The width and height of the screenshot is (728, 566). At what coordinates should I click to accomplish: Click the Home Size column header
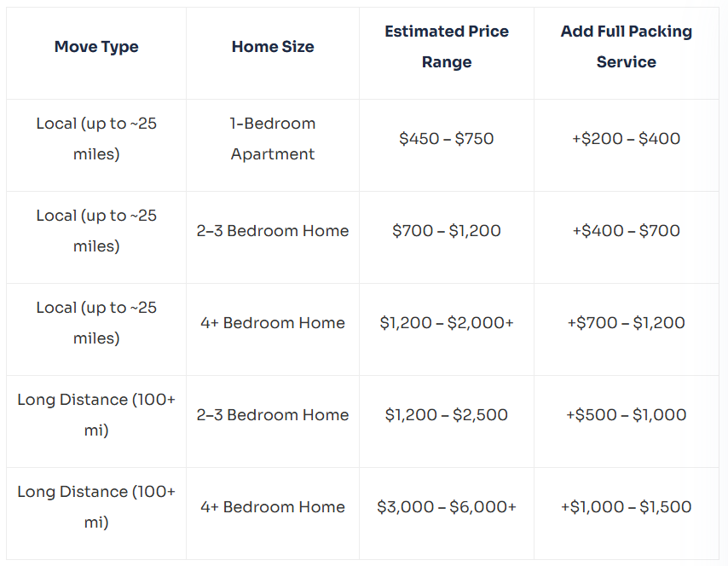pos(273,47)
